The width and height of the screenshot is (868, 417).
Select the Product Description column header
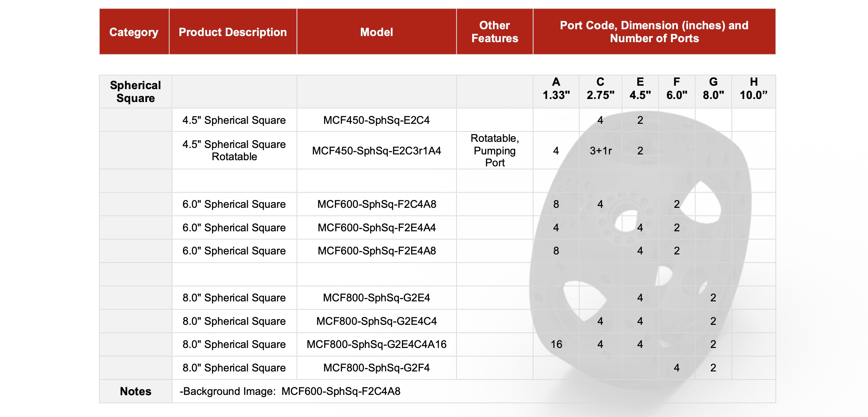tap(233, 32)
